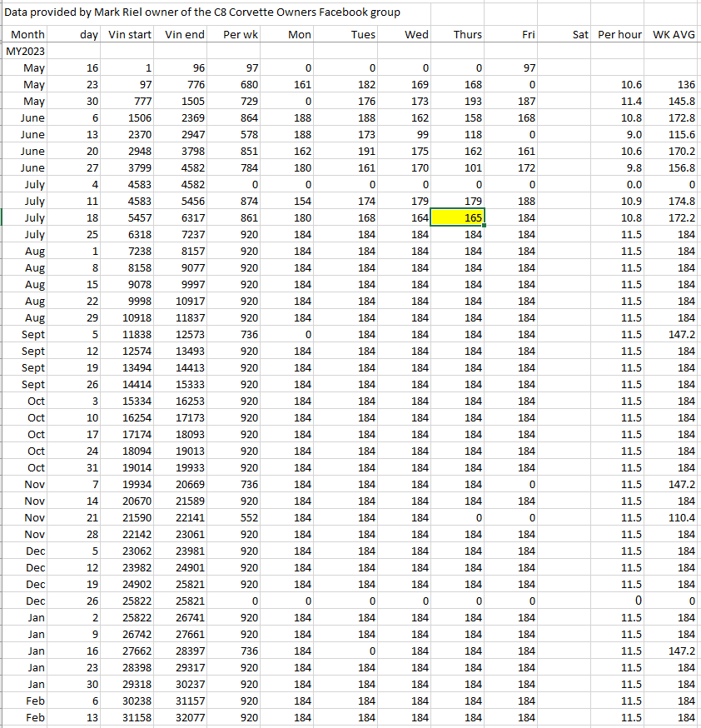Select the Vin start header cell

(x=131, y=34)
